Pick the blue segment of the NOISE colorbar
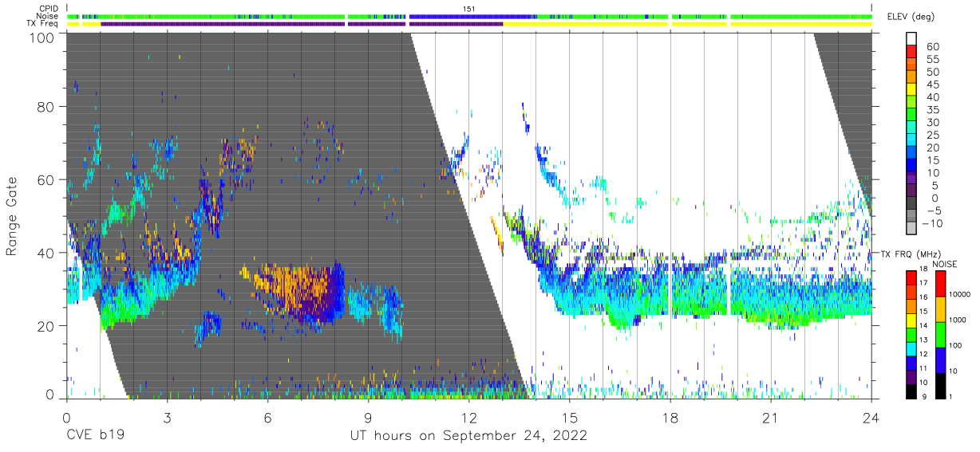 [x=940, y=360]
